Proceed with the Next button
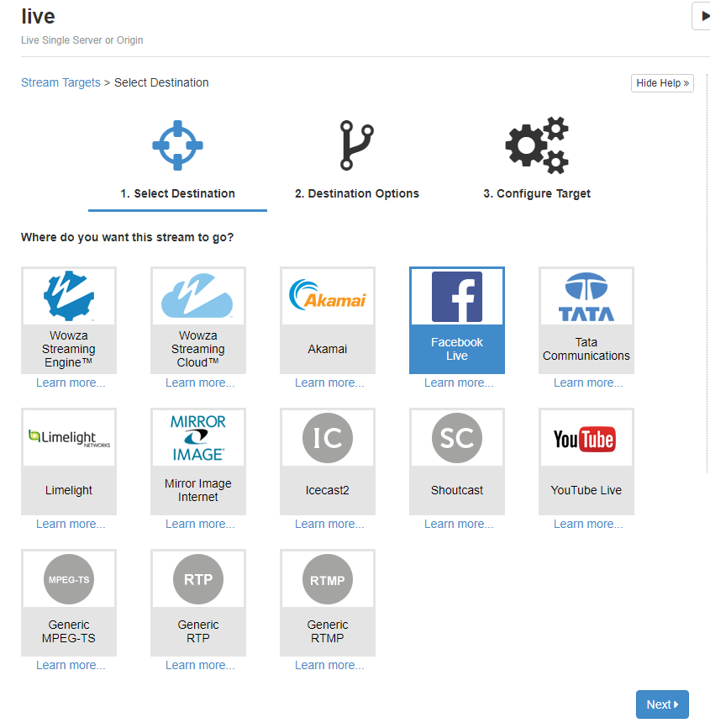 pyautogui.click(x=662, y=704)
